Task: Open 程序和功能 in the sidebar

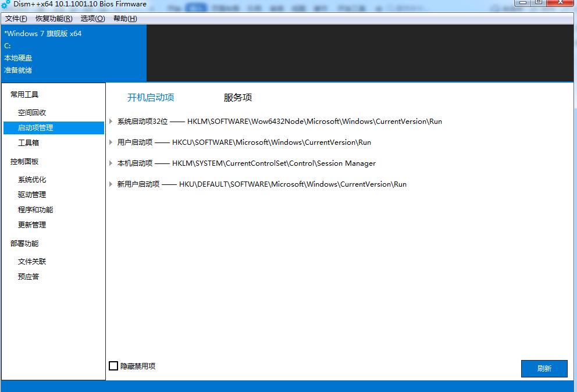Action: pyautogui.click(x=35, y=210)
